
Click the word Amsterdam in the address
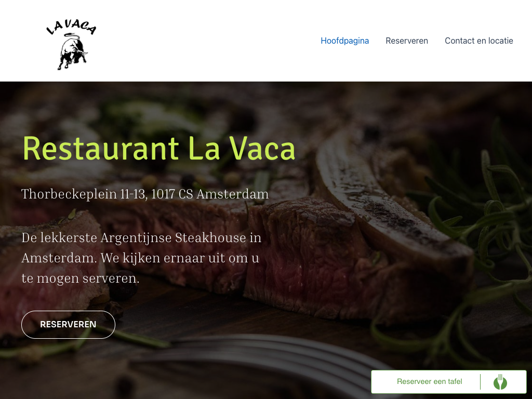(x=233, y=194)
